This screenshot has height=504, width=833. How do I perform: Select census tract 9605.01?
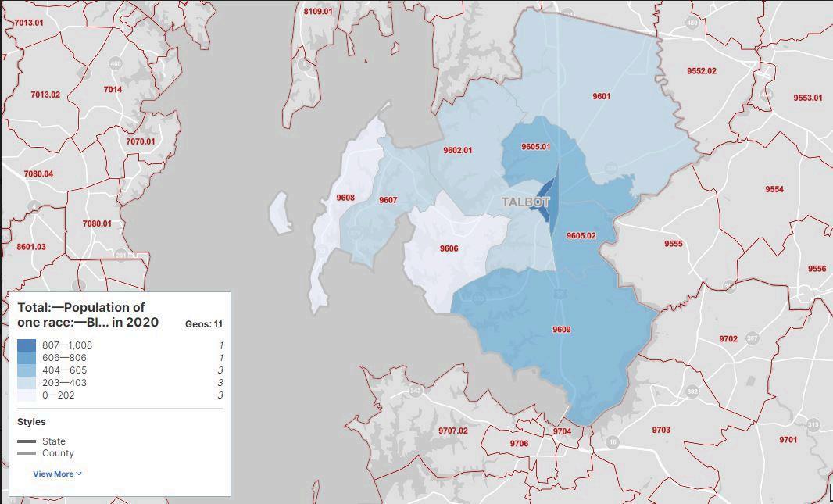(535, 147)
